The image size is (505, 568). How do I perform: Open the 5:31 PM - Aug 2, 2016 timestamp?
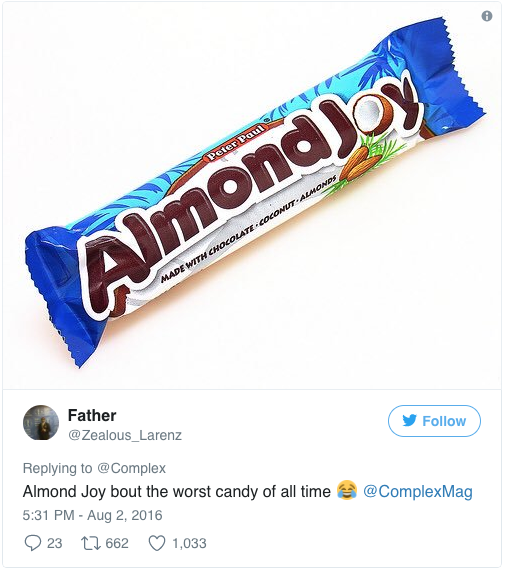(93, 515)
